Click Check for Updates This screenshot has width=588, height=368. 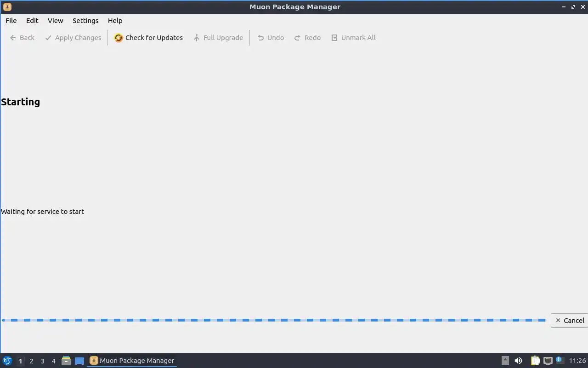point(148,38)
